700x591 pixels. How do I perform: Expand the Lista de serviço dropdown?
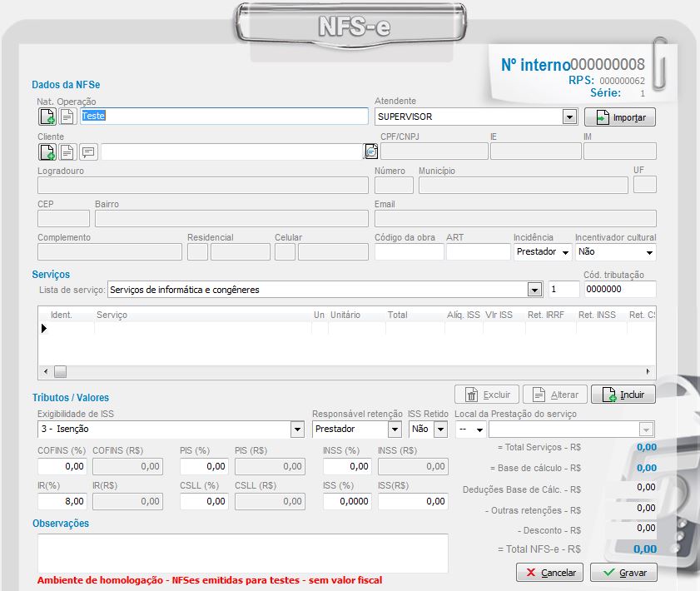(534, 290)
